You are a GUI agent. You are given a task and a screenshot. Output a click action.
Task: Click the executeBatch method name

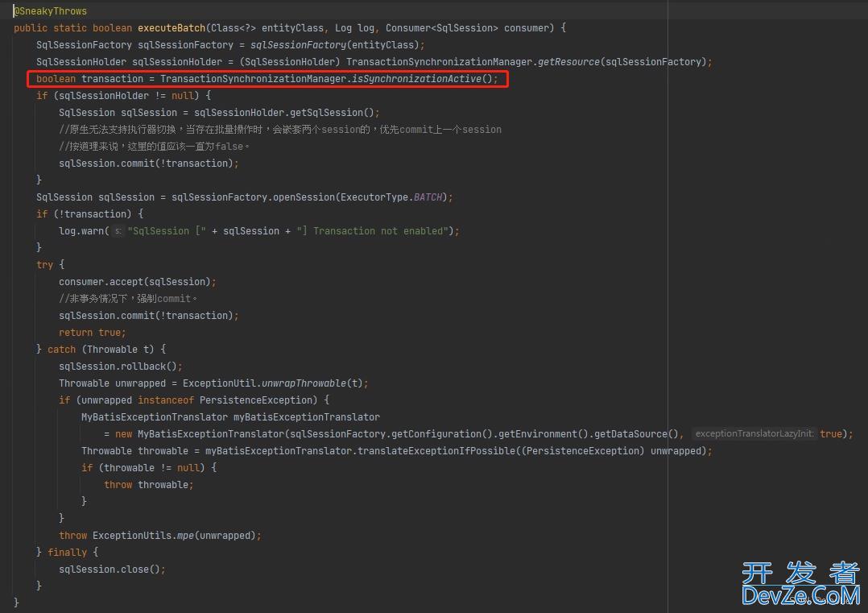pos(171,27)
